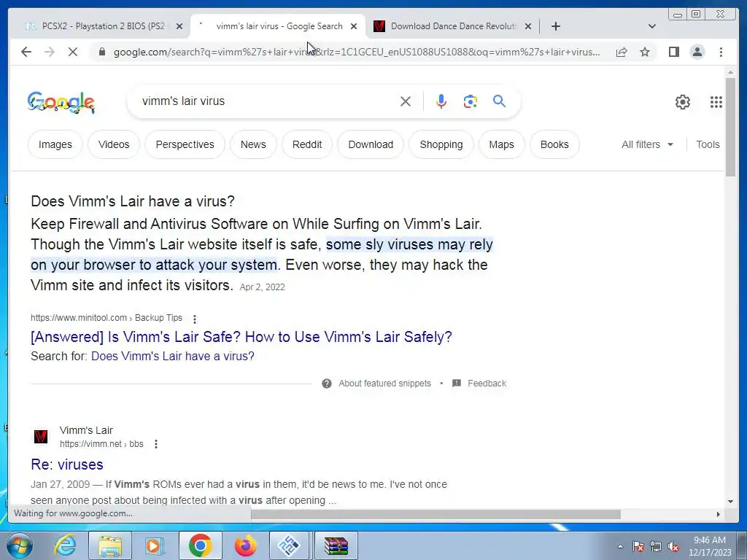Stop loading the page
Screen dimensions: 747x560
73,52
